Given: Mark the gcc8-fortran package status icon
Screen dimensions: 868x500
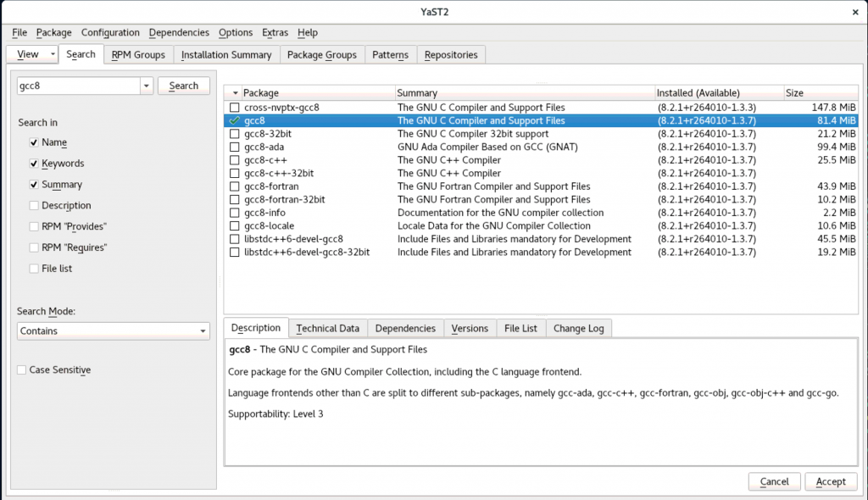Looking at the screenshot, I should (x=235, y=186).
